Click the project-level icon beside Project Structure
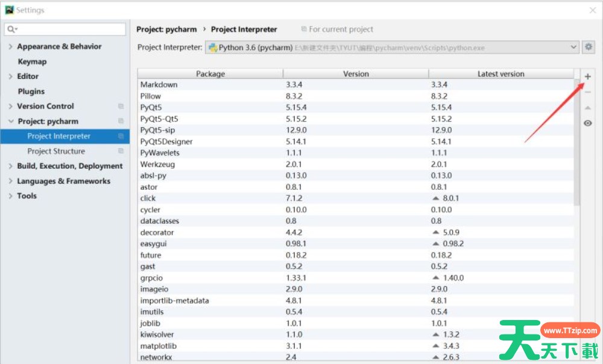This screenshot has width=603, height=364. (121, 151)
